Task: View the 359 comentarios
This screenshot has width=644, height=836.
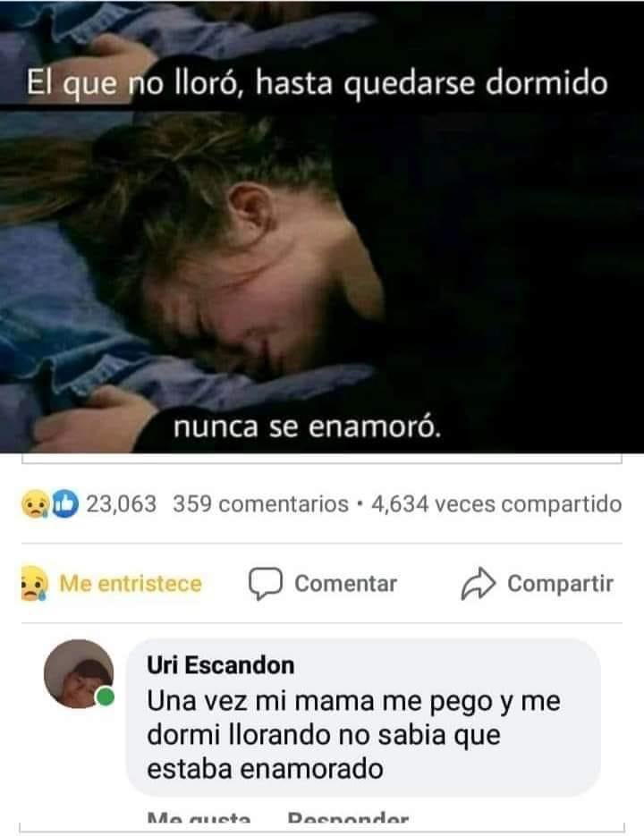Action: (260, 504)
